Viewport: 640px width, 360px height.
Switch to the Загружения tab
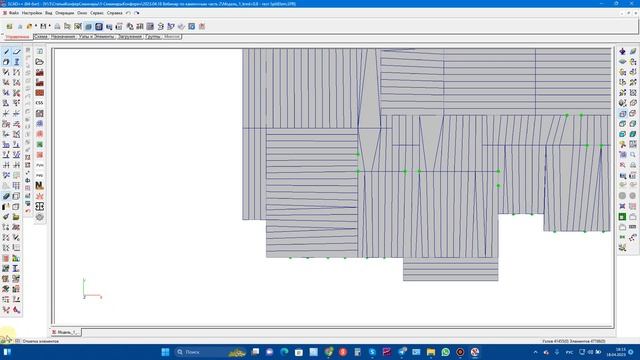(130, 37)
